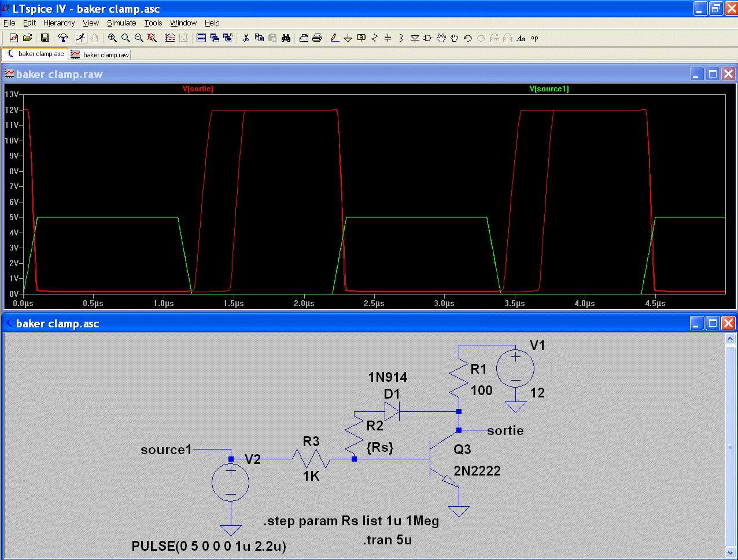Click schematic scrollbar up arrow

(730, 339)
